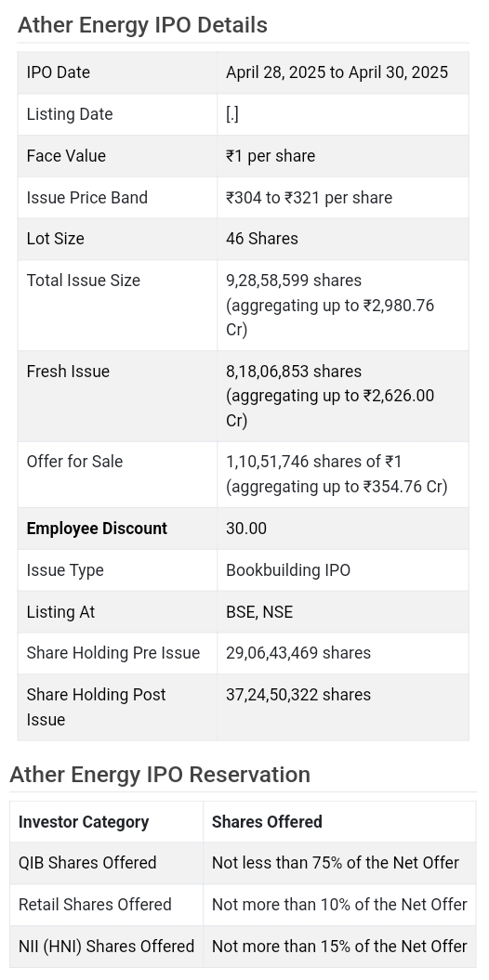Click the April 28, 2025 to April 30, 2025 value
Screen dimensions: 489x980
337,72
